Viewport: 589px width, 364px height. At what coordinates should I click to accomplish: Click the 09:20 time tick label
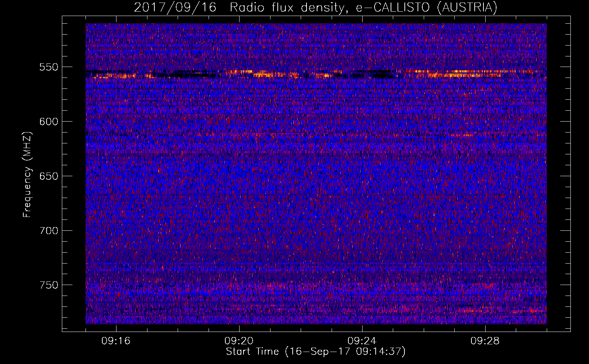239,341
